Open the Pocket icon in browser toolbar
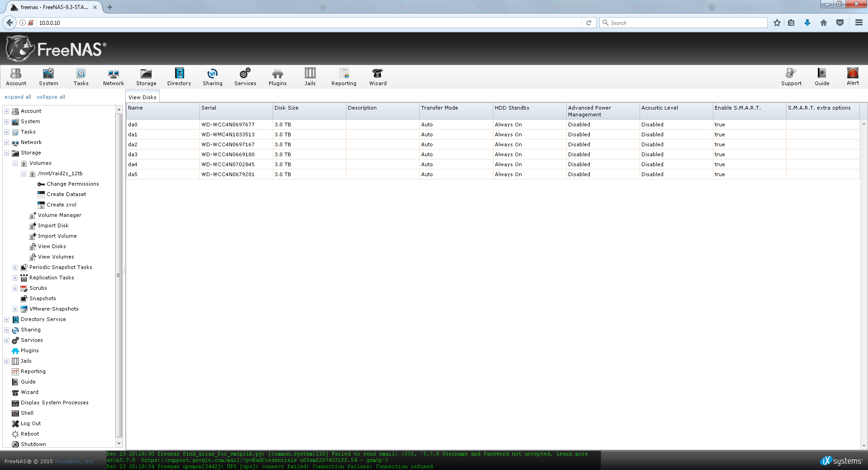 coord(840,23)
